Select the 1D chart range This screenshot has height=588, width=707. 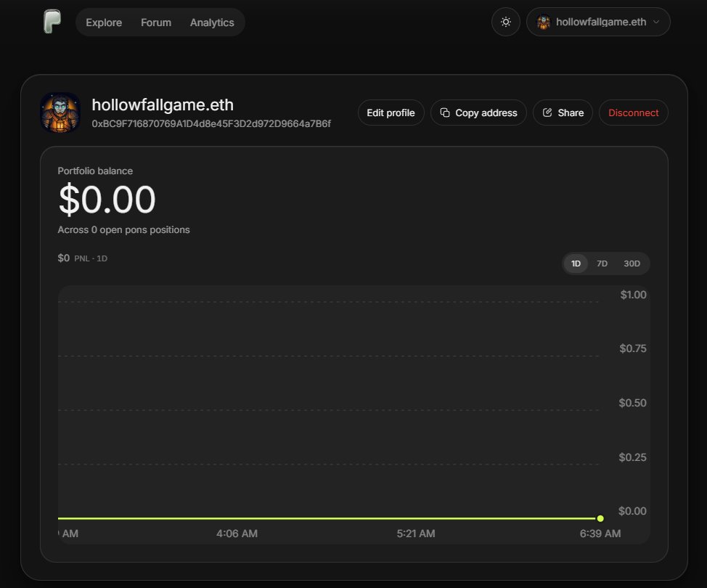coord(576,264)
